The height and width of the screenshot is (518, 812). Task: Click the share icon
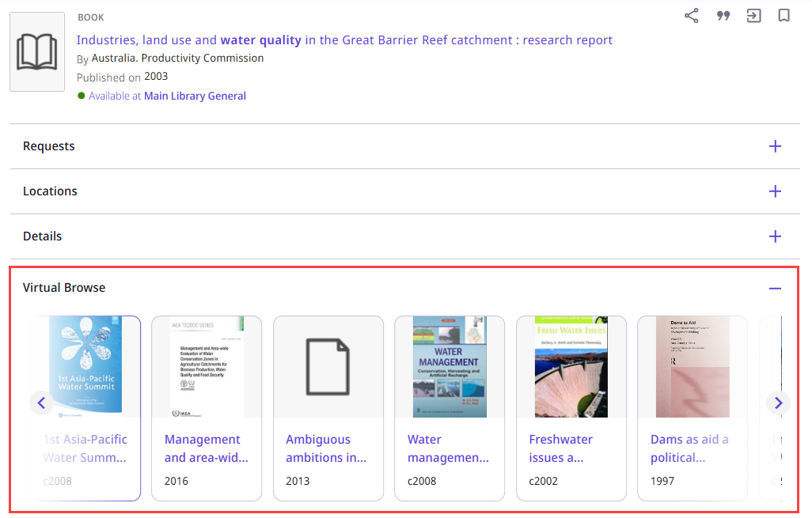tap(691, 15)
